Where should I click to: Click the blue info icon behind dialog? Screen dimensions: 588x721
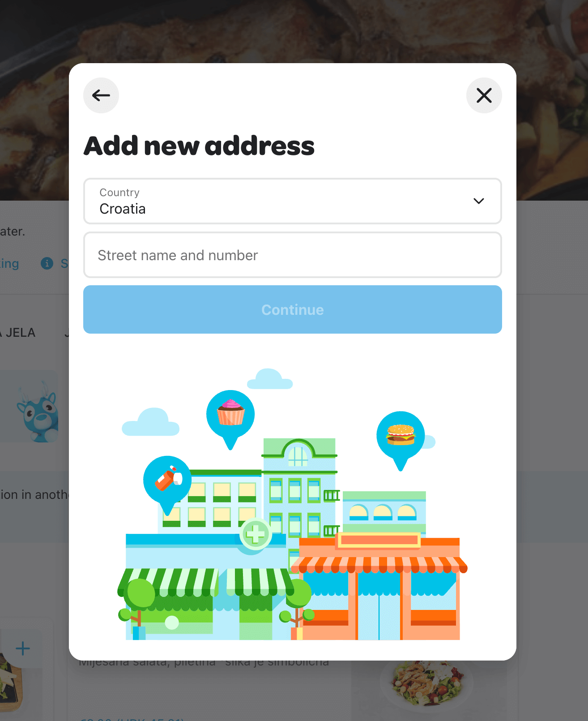click(x=47, y=263)
